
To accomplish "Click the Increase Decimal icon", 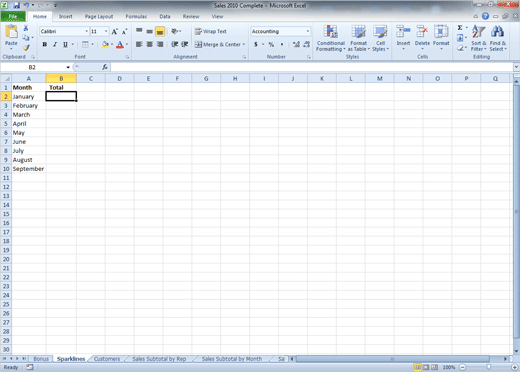I will tap(296, 44).
